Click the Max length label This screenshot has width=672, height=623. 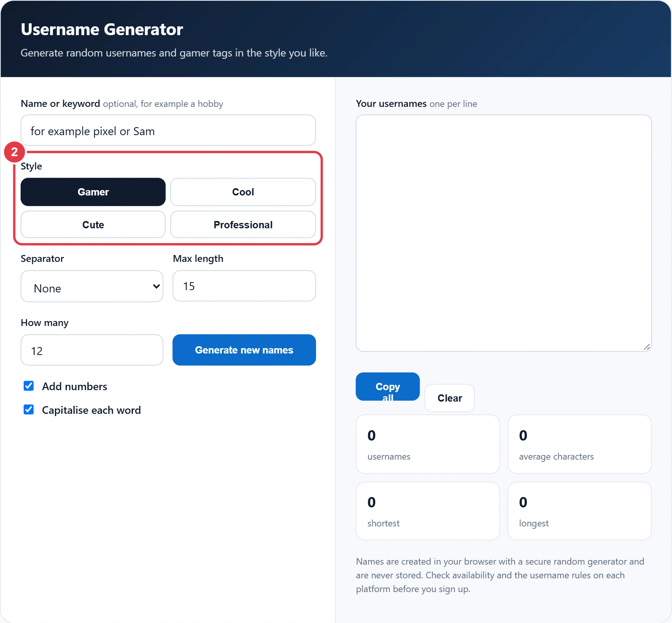pyautogui.click(x=198, y=258)
